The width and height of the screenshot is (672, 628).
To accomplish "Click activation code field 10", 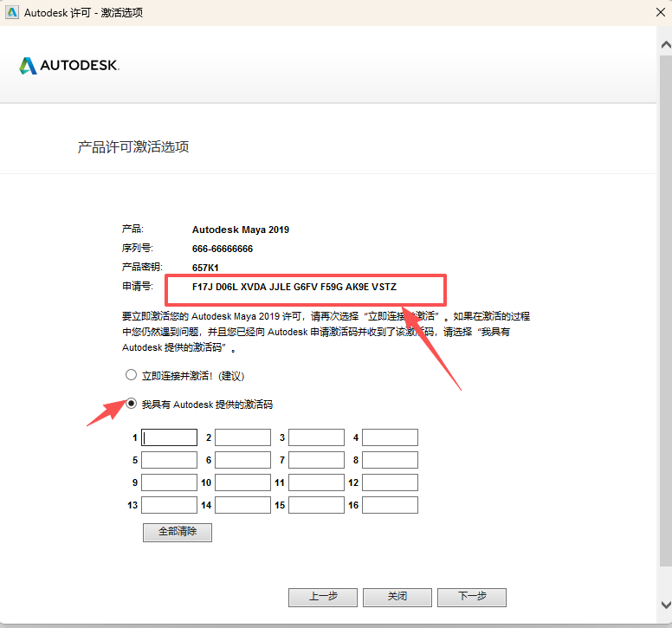I will tap(243, 482).
